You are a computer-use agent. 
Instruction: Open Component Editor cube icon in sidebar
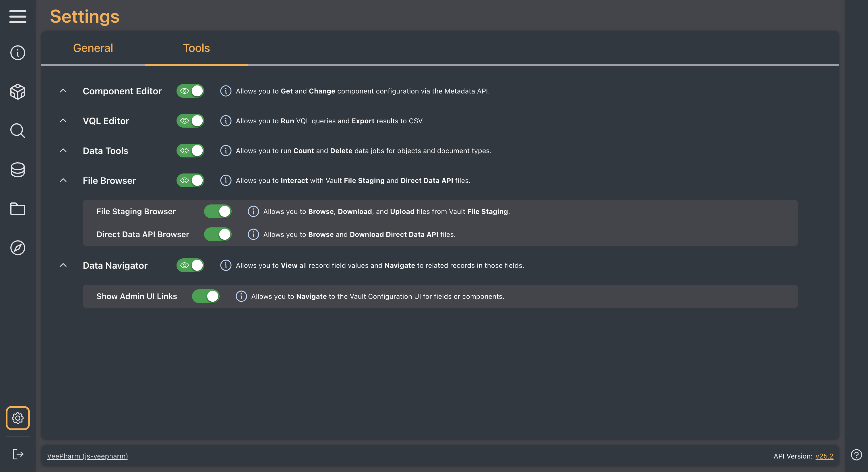[x=18, y=91]
